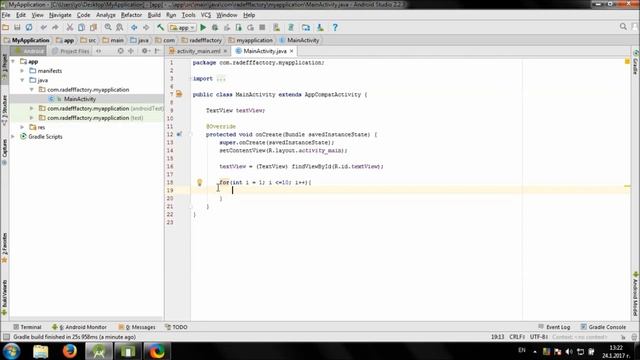Viewport: 640px width, 360px height.
Task: Click the Debug app bug icon
Action: tap(215, 27)
